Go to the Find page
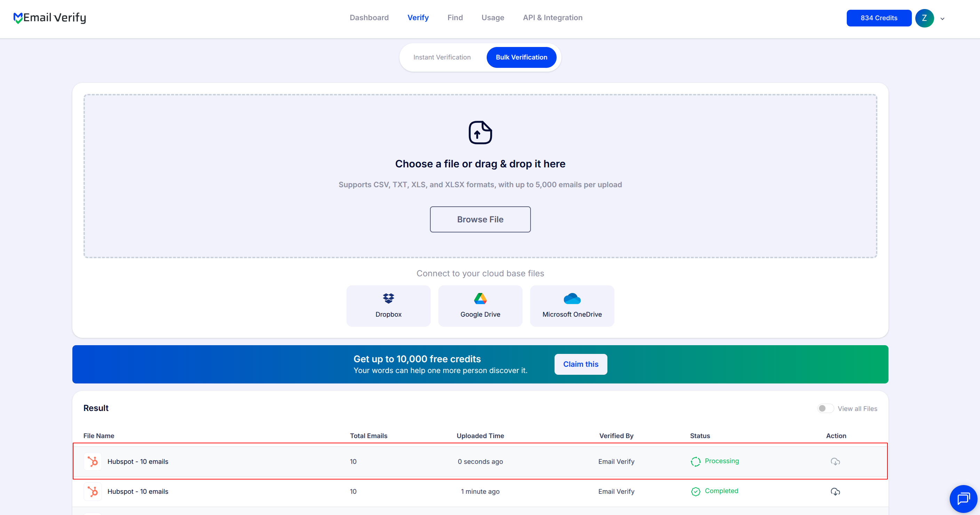Viewport: 980px width, 515px height. pos(455,17)
